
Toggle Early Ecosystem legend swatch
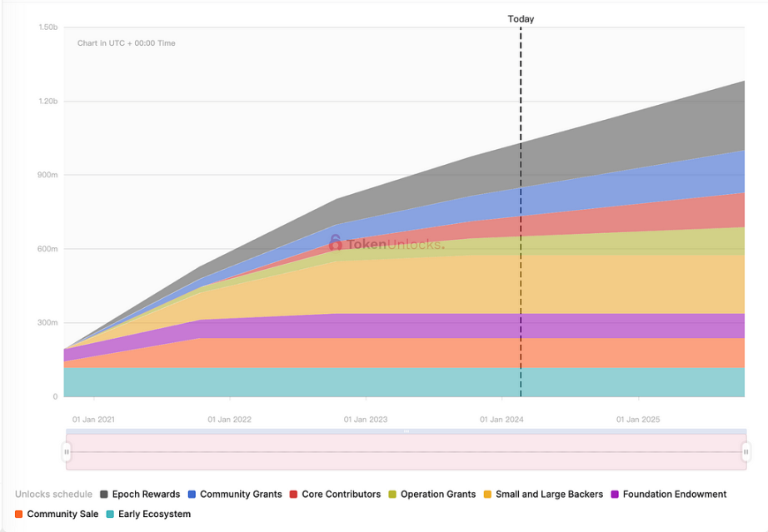point(110,514)
